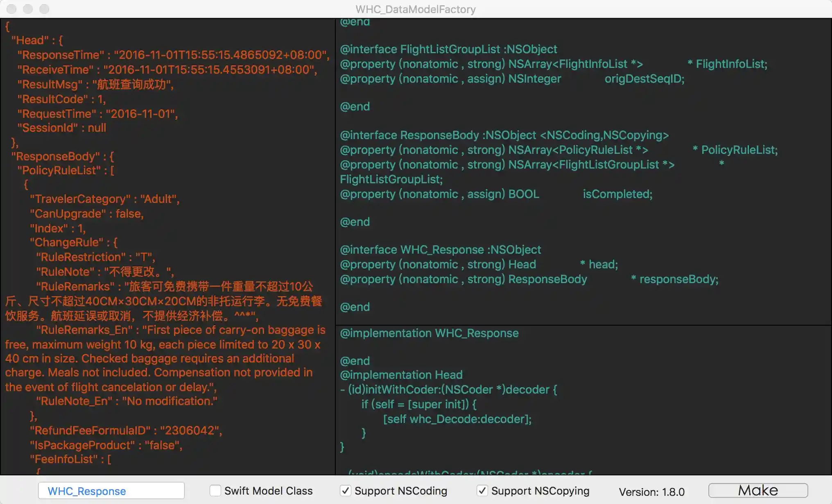
Task: Click divider between header and implementation panes
Action: (583, 325)
